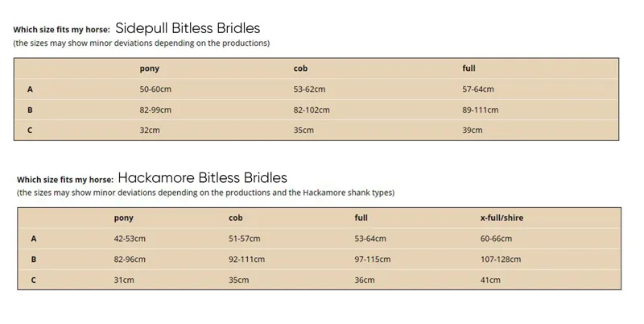The height and width of the screenshot is (324, 644).
Task: Click the 97-115cm cell in Hackamore table
Action: tap(373, 259)
